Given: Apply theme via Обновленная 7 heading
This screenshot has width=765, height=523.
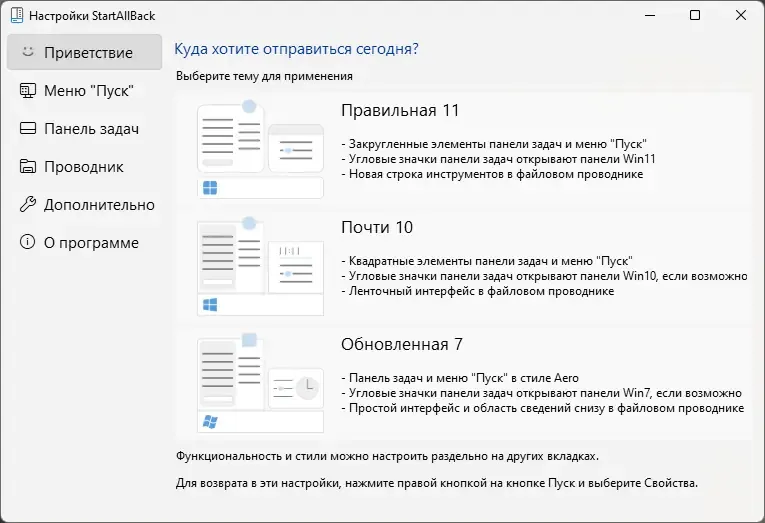Looking at the screenshot, I should coord(402,344).
